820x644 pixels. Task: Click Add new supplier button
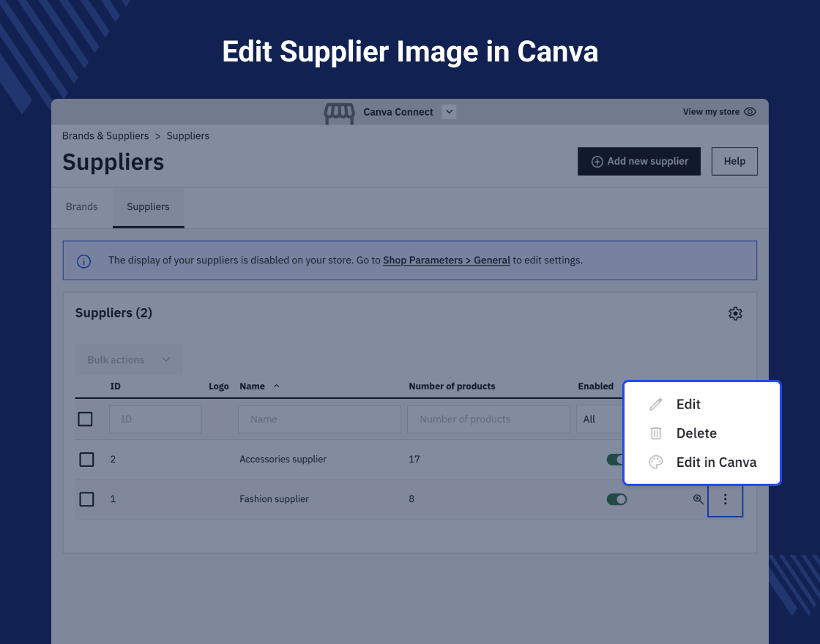coord(638,161)
